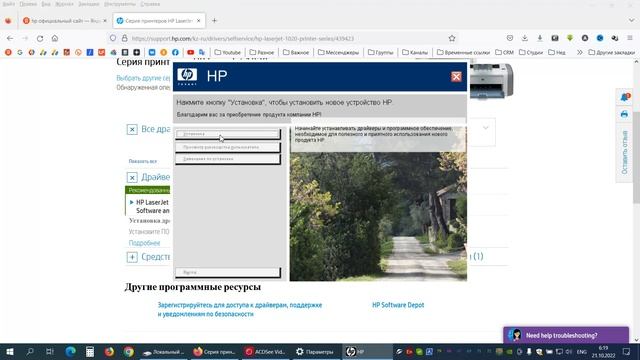Expand the 'Средст…' section plus toggle

click(132, 257)
